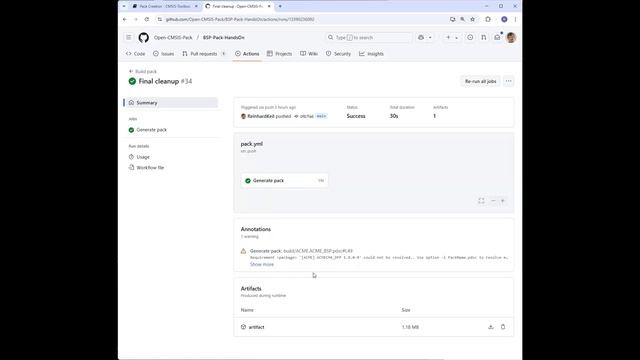Switch to the Wiki tab
Screen dimensions: 640x360
(x=309, y=54)
